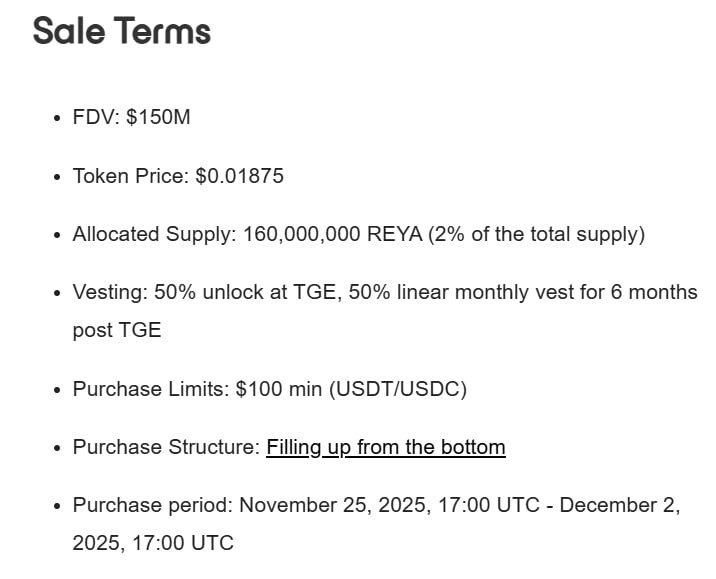The height and width of the screenshot is (579, 716).
Task: Click the "2025, 17:00 UTC" last line
Action: click(153, 543)
